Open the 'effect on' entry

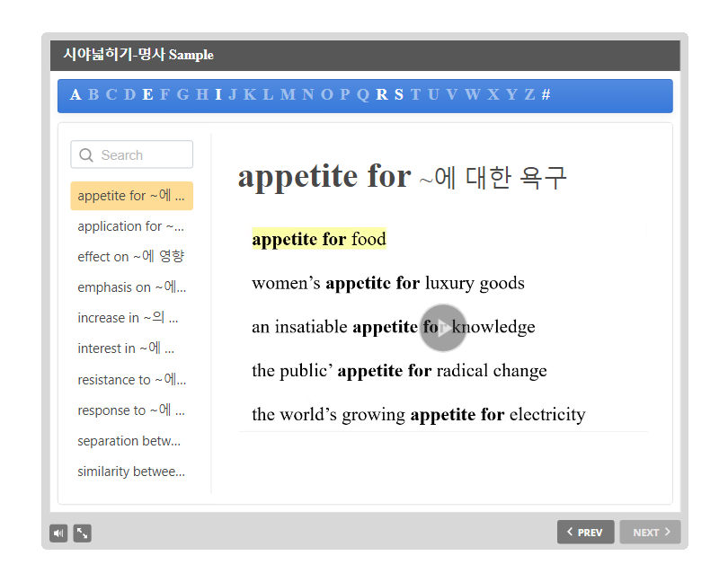(131, 257)
